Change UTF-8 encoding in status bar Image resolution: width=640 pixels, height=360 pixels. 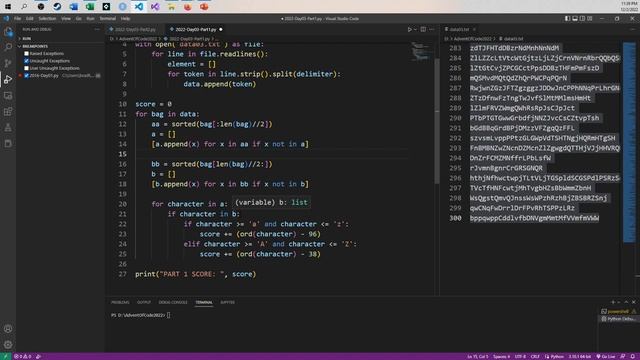(520, 356)
